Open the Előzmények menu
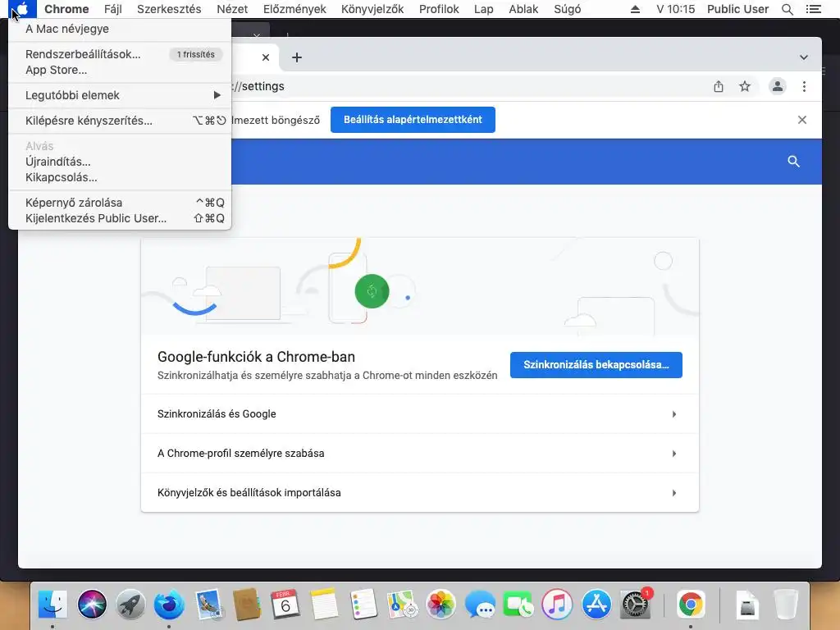The image size is (840, 630). (294, 9)
